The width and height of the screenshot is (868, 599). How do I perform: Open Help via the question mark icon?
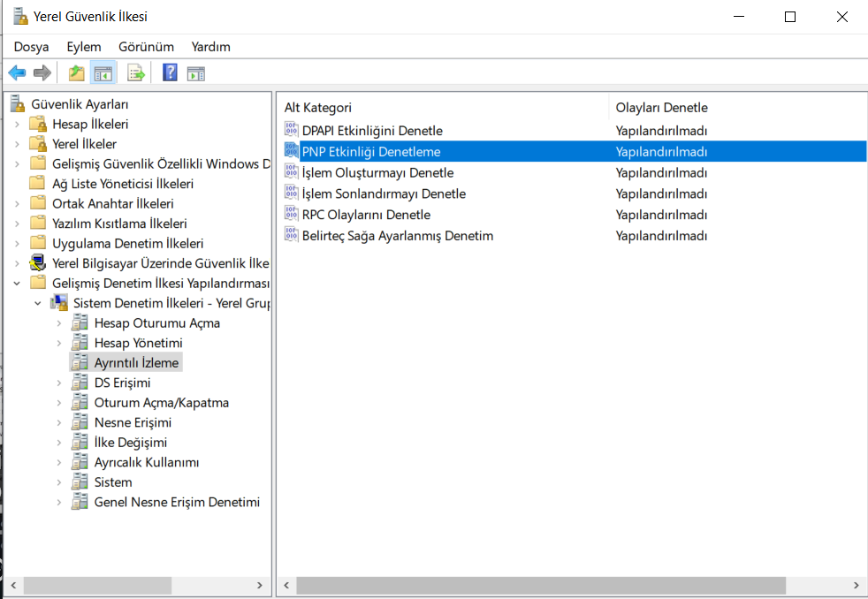(x=170, y=72)
